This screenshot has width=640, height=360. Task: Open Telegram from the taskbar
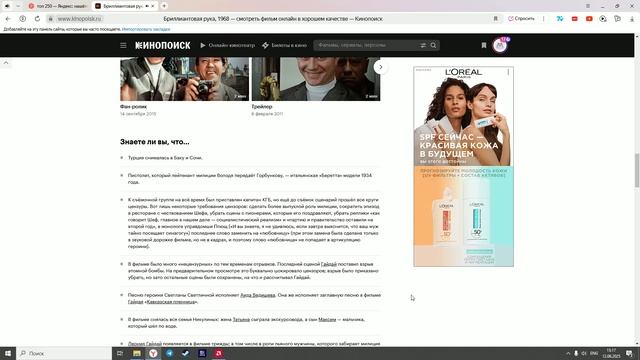pos(169,353)
